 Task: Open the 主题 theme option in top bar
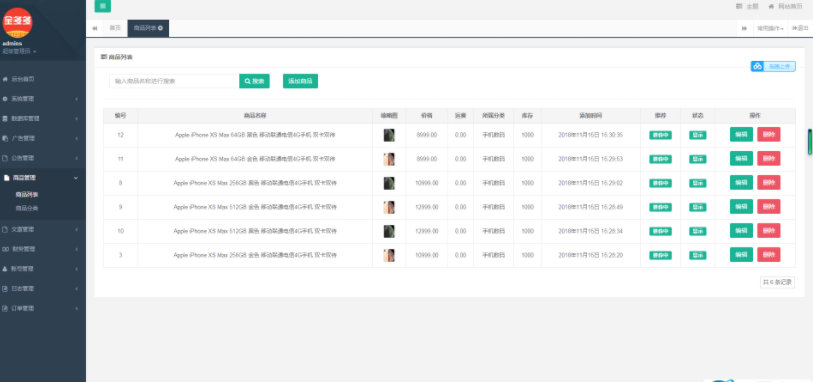[747, 6]
